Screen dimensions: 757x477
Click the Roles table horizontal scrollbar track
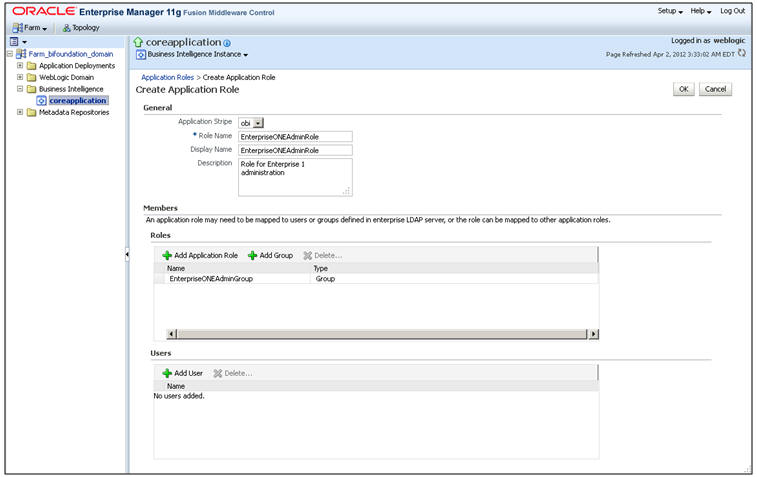(382, 334)
